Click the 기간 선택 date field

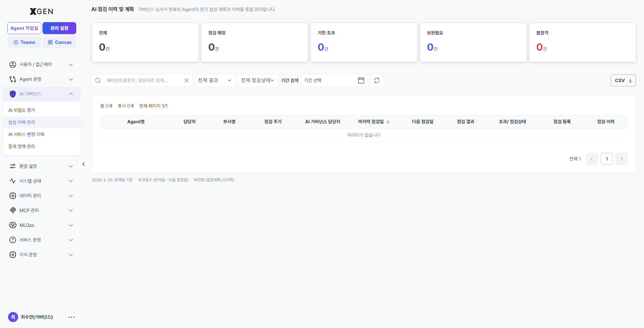click(x=334, y=80)
